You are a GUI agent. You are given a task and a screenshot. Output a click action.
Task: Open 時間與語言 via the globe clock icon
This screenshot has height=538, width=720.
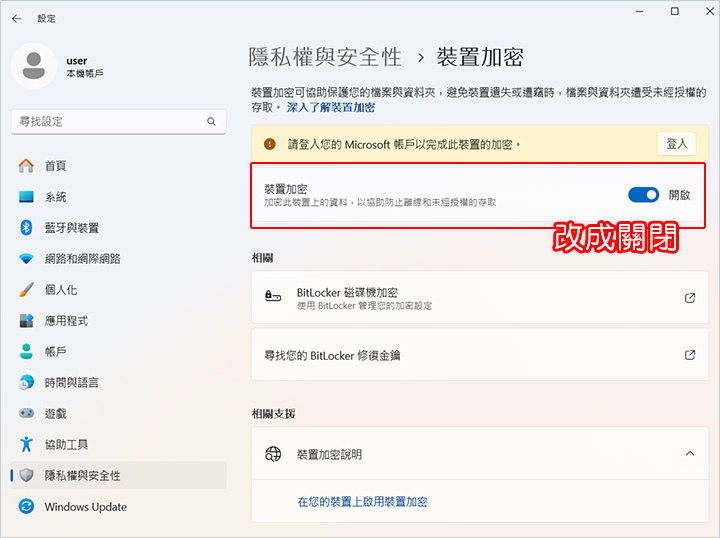point(26,382)
